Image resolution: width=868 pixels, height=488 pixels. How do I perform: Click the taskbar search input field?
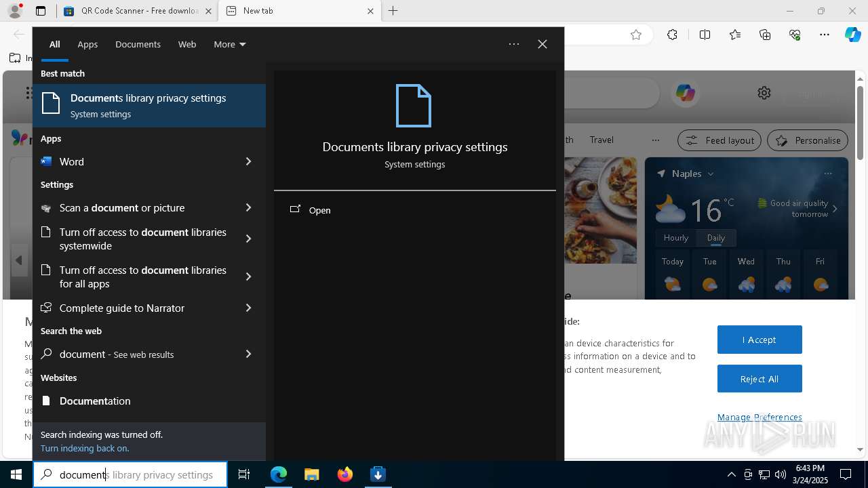[130, 474]
